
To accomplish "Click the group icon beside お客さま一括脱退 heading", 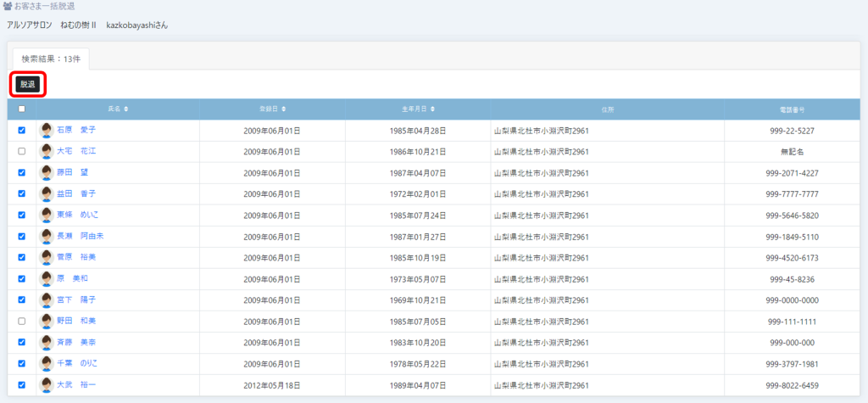I will pyautogui.click(x=8, y=7).
